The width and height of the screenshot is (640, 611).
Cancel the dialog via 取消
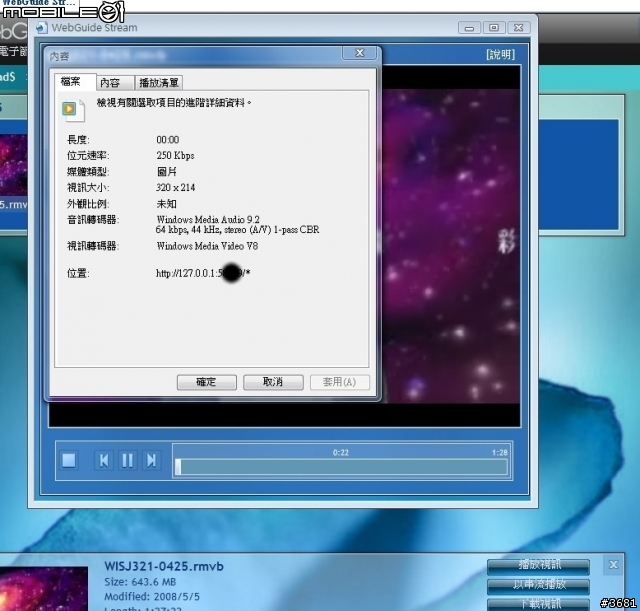click(273, 382)
